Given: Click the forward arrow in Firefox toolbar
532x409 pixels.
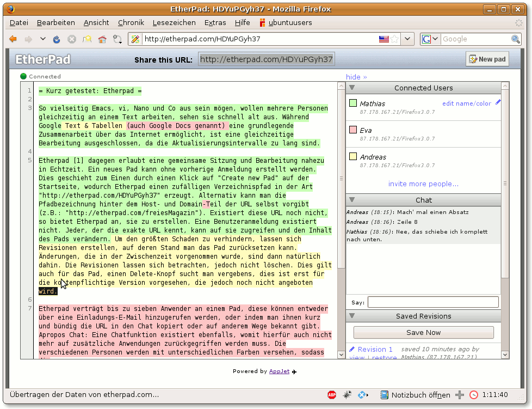Looking at the screenshot, I should point(28,39).
